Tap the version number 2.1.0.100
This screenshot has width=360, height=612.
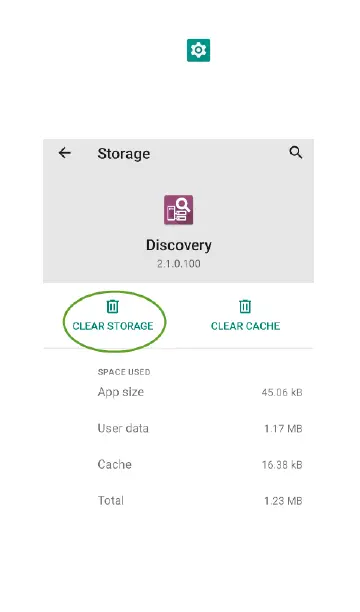click(179, 264)
